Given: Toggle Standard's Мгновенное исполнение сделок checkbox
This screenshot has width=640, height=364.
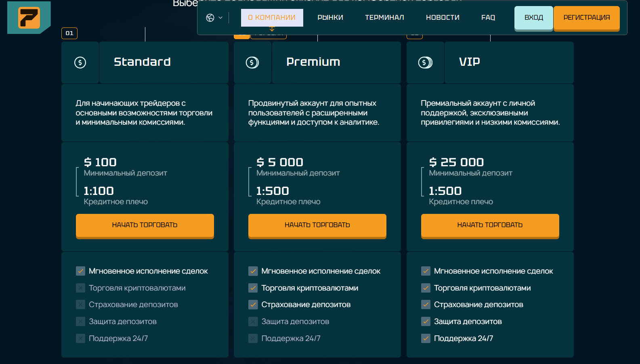Looking at the screenshot, I should click(x=80, y=271).
